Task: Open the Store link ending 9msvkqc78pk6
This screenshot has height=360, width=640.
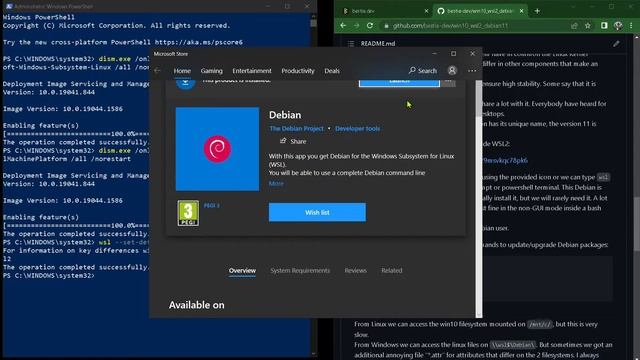Action: pos(505,160)
